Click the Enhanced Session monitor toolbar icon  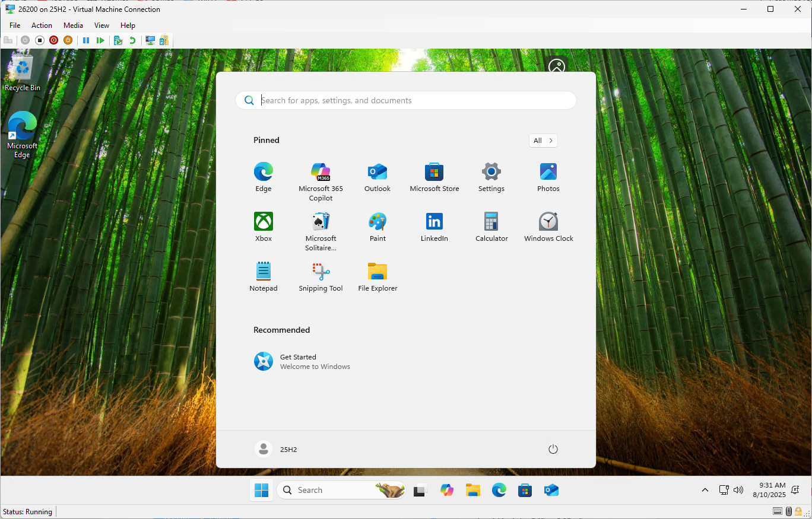[150, 40]
